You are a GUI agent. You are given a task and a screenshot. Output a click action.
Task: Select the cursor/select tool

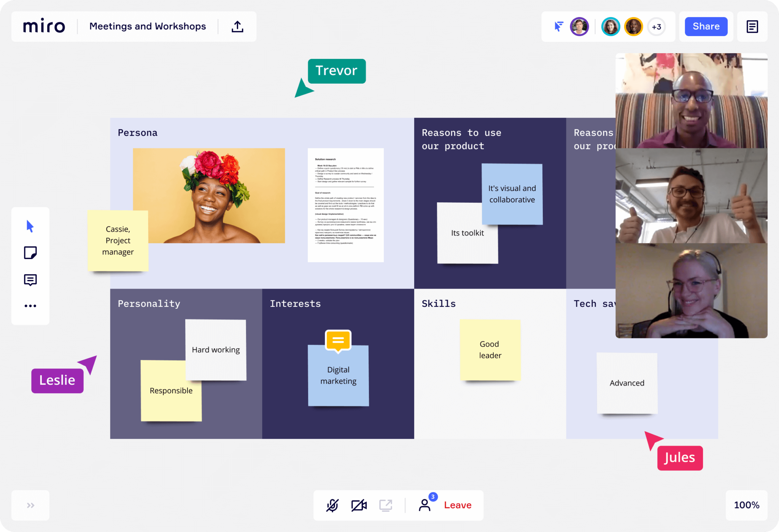point(30,226)
